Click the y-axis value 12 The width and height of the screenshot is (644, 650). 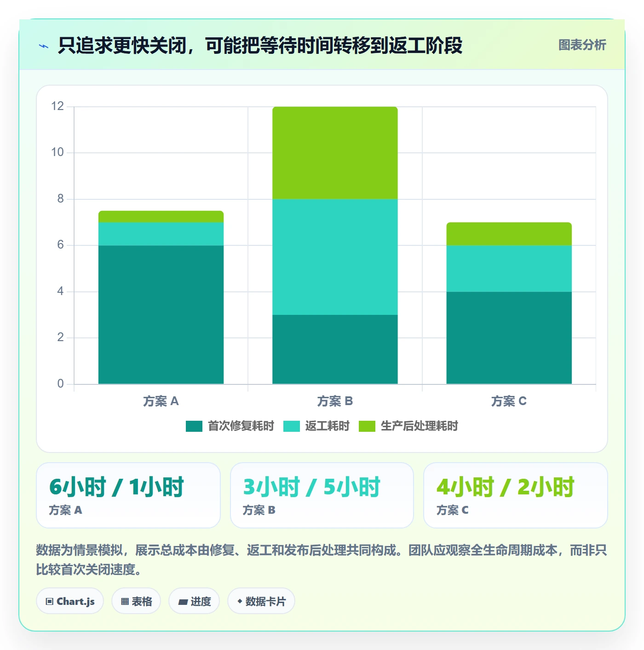(x=57, y=106)
